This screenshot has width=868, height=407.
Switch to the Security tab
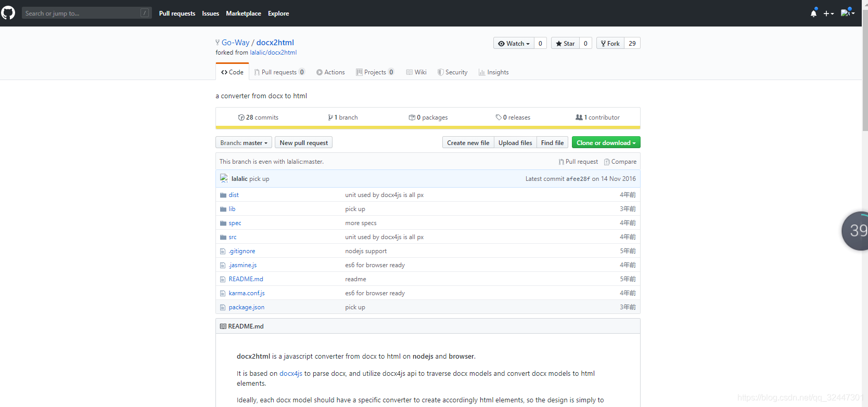click(x=452, y=72)
